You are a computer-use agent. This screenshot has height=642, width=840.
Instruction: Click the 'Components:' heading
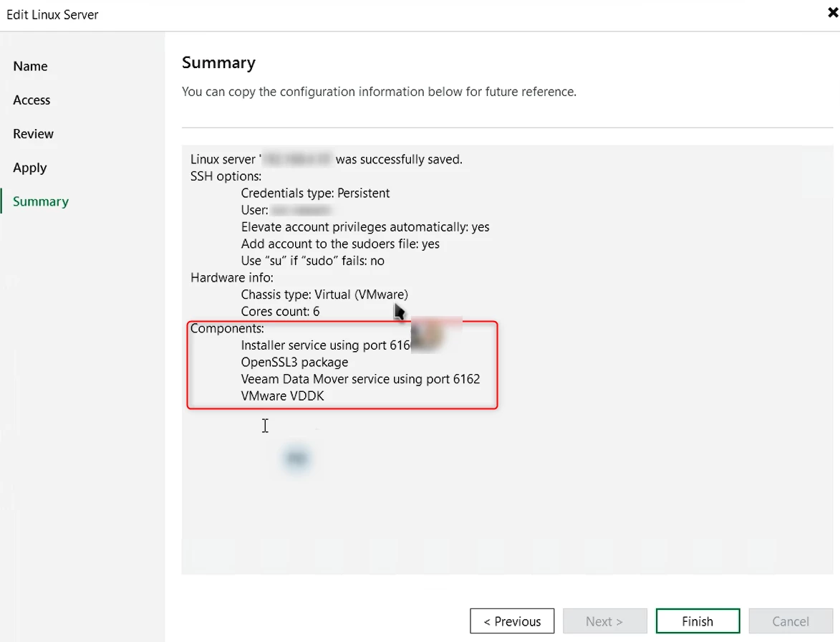227,328
